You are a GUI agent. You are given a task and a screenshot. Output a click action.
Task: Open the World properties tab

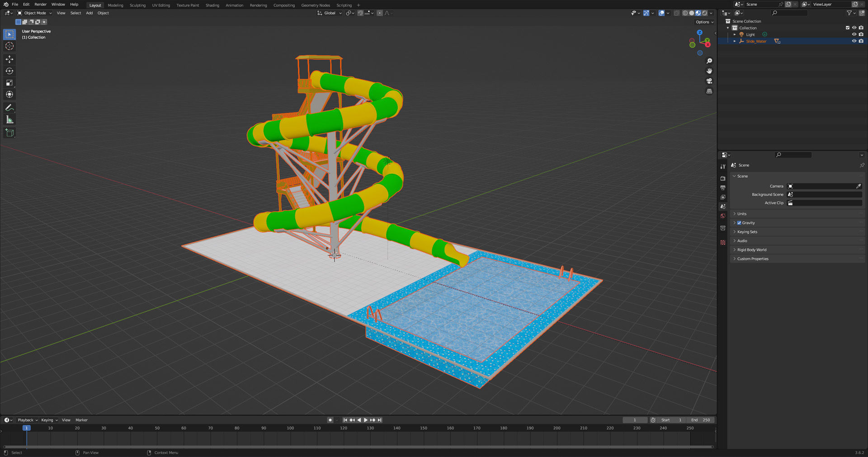pos(723,216)
